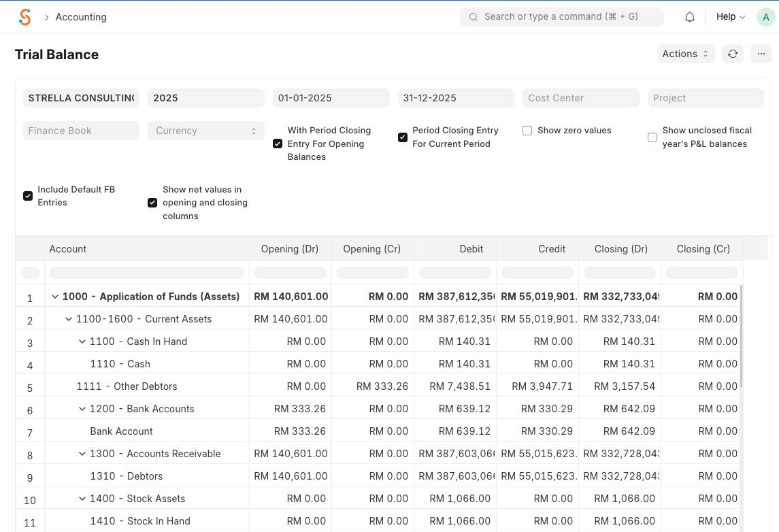Collapse the 1000 - Application of Funds row
Image resolution: width=779 pixels, height=532 pixels.
pyautogui.click(x=55, y=297)
